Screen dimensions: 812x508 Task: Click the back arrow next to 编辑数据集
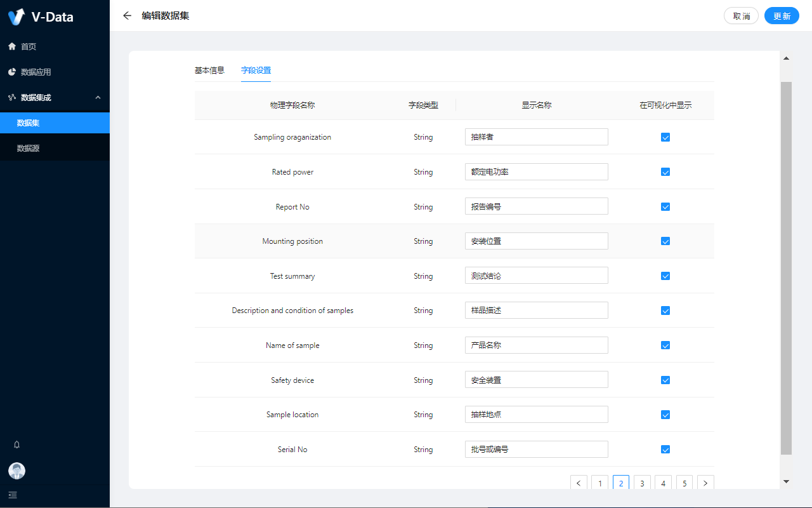click(128, 16)
